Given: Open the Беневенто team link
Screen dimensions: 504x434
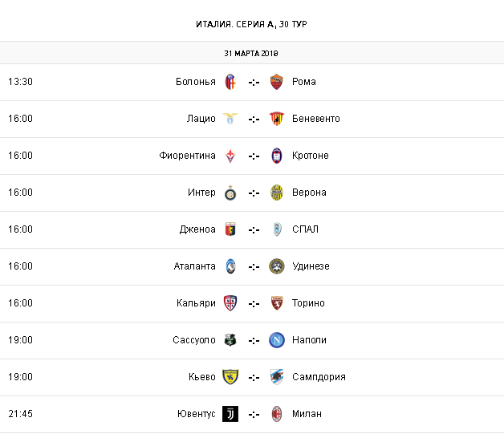Looking at the screenshot, I should tap(315, 119).
